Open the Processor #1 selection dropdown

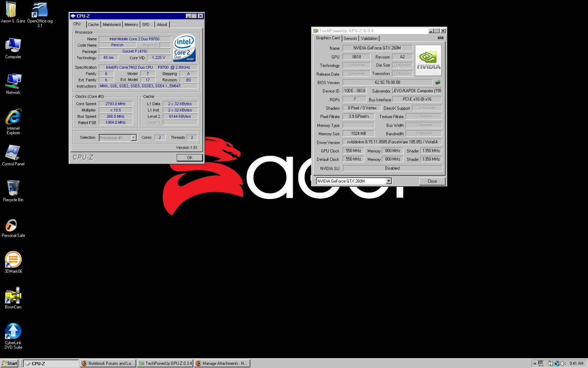pyautogui.click(x=118, y=138)
